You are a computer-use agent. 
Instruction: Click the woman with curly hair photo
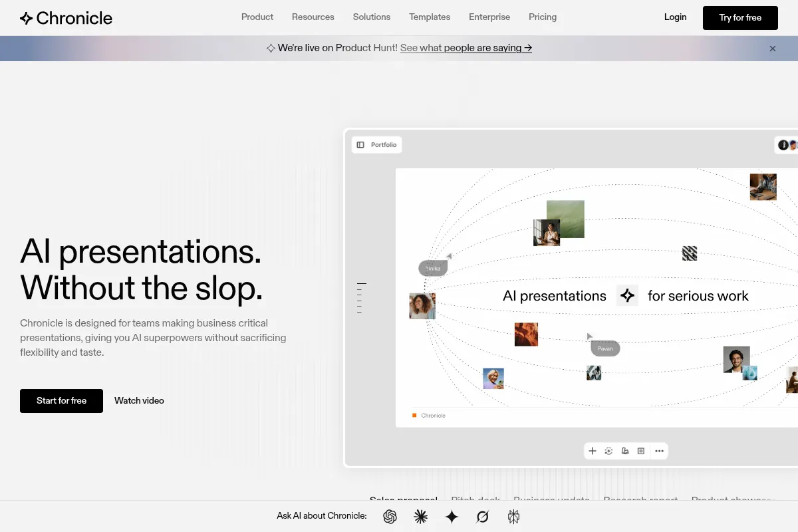tap(422, 306)
